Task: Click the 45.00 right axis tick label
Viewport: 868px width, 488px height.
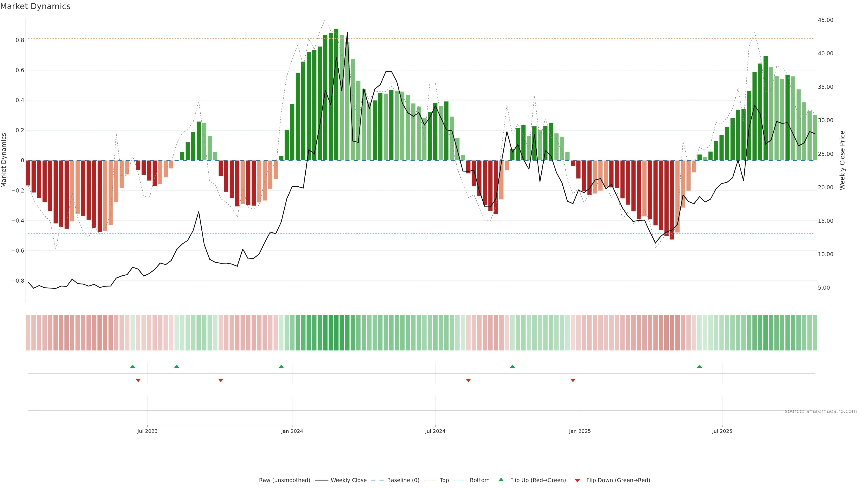Action: (x=825, y=20)
